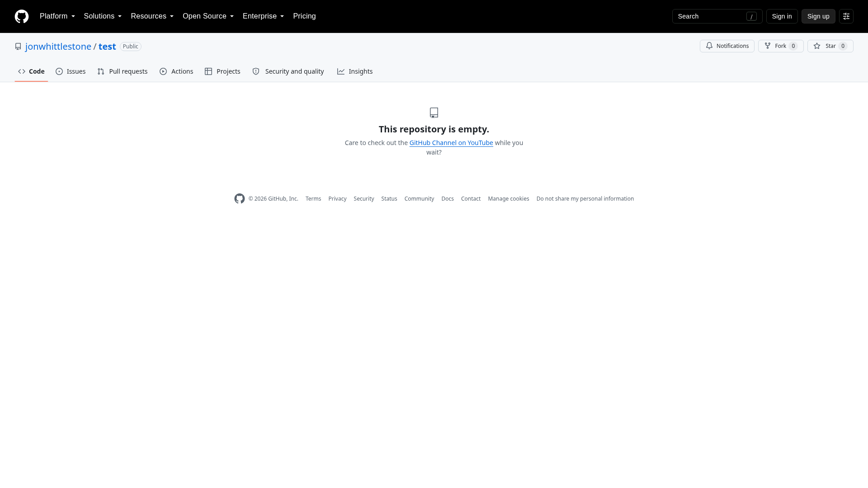Click Do not share my personal information
Viewport: 868px width, 488px height.
(x=585, y=199)
